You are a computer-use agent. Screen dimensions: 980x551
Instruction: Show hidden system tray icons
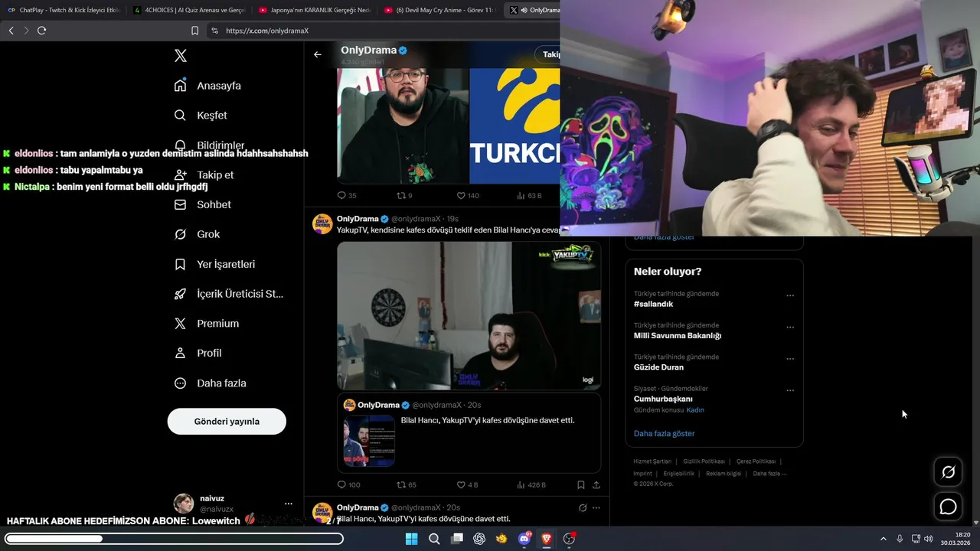(883, 539)
